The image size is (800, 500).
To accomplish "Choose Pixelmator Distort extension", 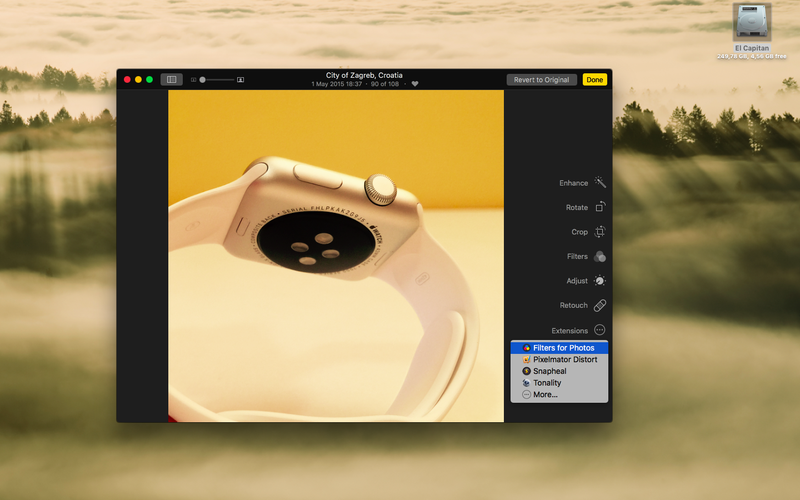I will (x=559, y=359).
